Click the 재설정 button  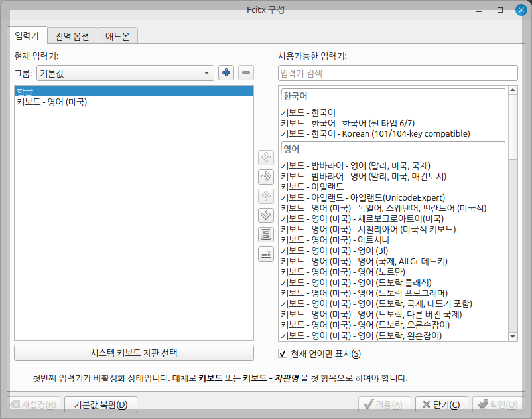pyautogui.click(x=34, y=404)
